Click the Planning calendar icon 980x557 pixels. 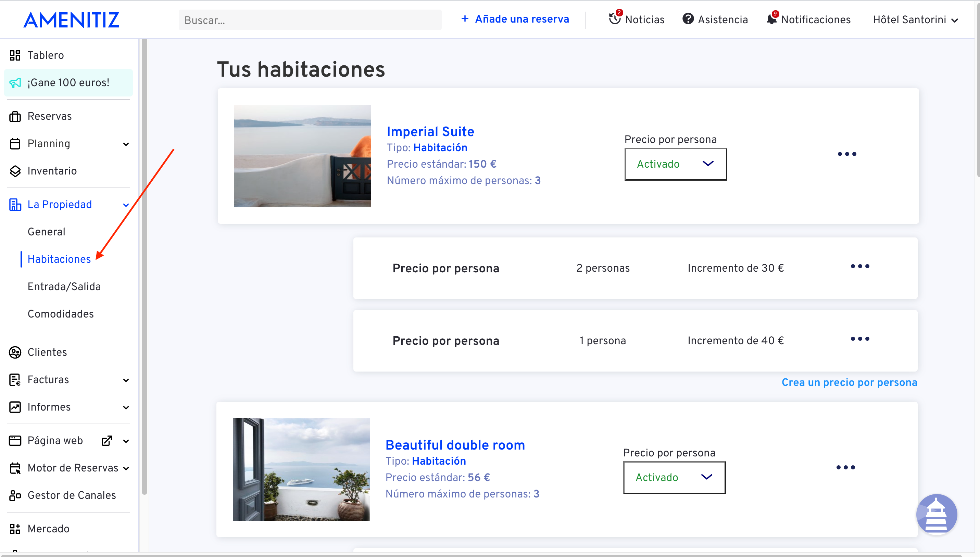(15, 144)
